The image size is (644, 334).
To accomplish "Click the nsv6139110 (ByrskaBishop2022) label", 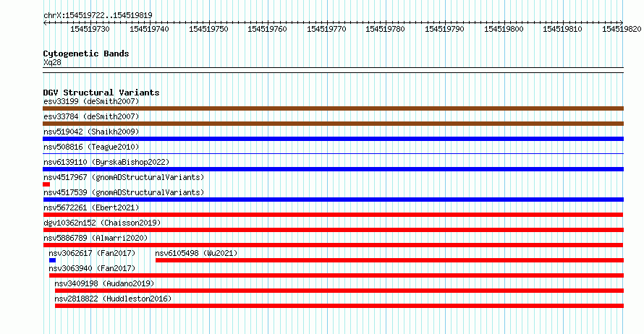I will point(106,162).
